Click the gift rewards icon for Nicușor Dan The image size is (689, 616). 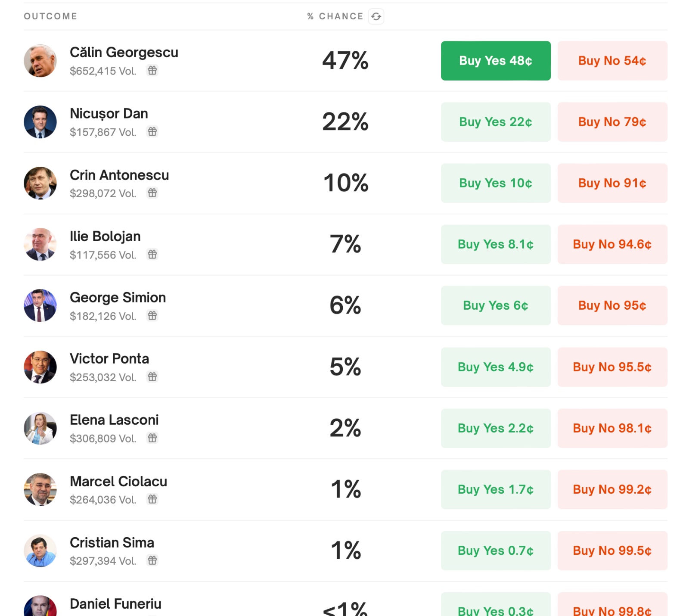[x=152, y=131]
